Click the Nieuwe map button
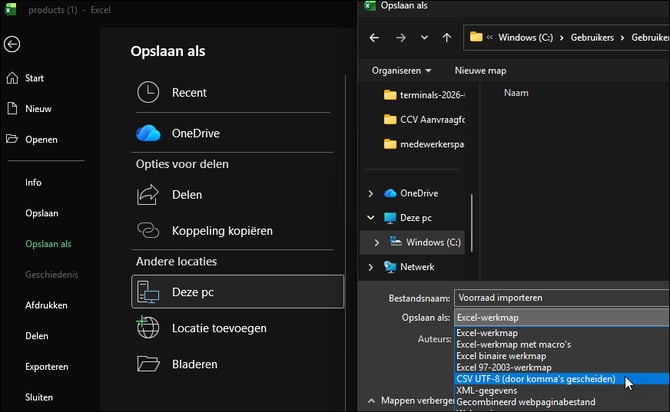670x412 pixels. click(480, 71)
